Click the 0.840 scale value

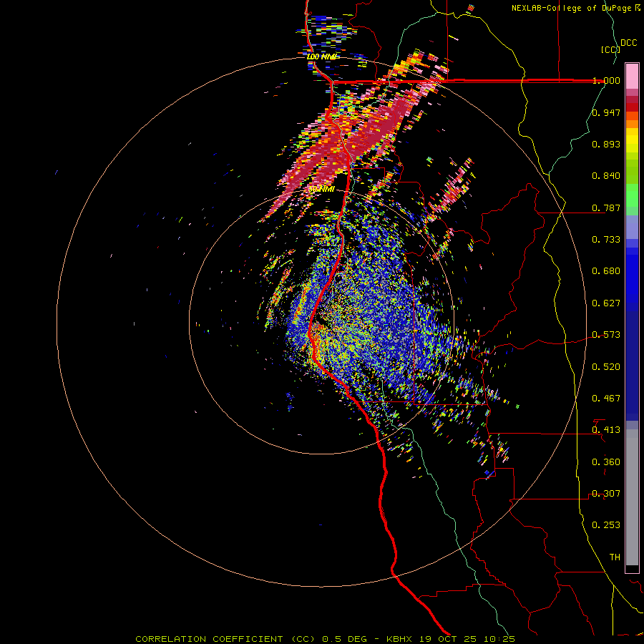click(606, 176)
